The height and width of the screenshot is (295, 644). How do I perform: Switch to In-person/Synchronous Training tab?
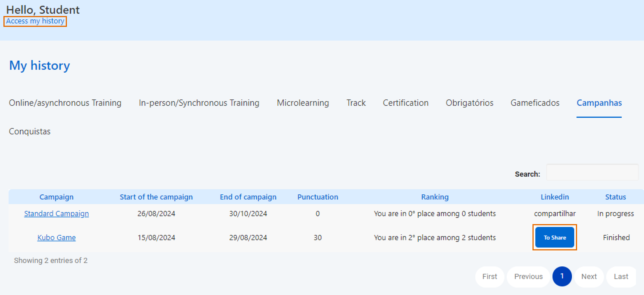tap(199, 103)
